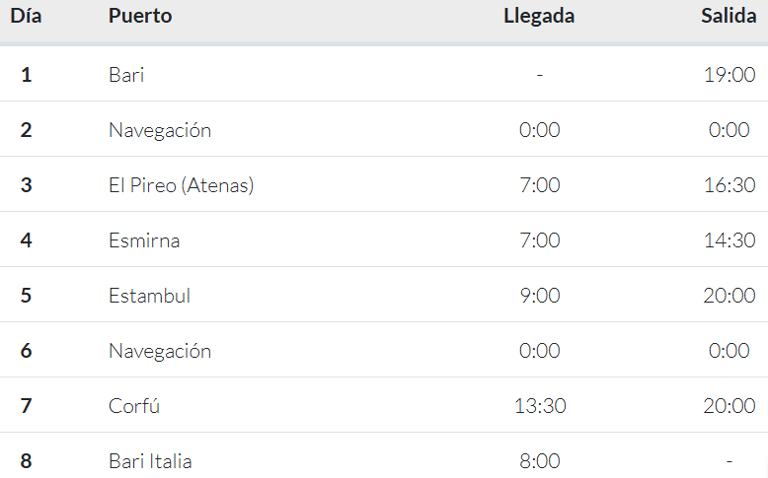Image resolution: width=768 pixels, height=478 pixels.
Task: Click the 16:30 departure from El Pireo
Action: [x=729, y=185]
